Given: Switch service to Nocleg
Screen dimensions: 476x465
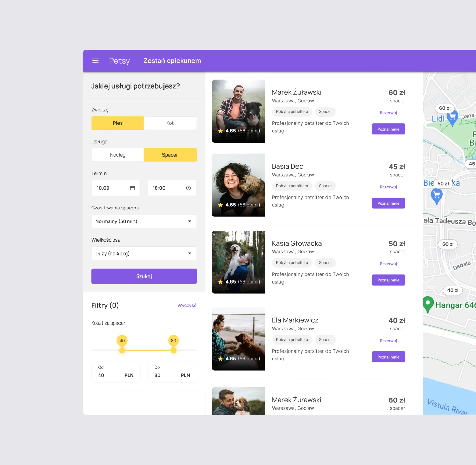Looking at the screenshot, I should click(118, 155).
